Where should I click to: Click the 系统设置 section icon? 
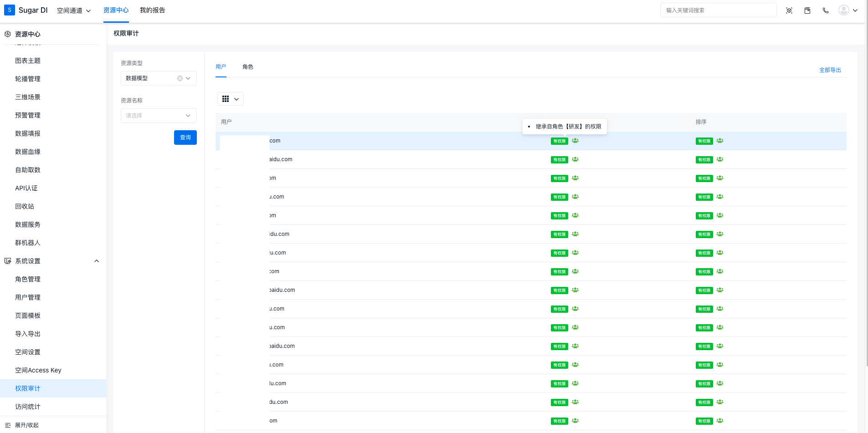tap(8, 261)
